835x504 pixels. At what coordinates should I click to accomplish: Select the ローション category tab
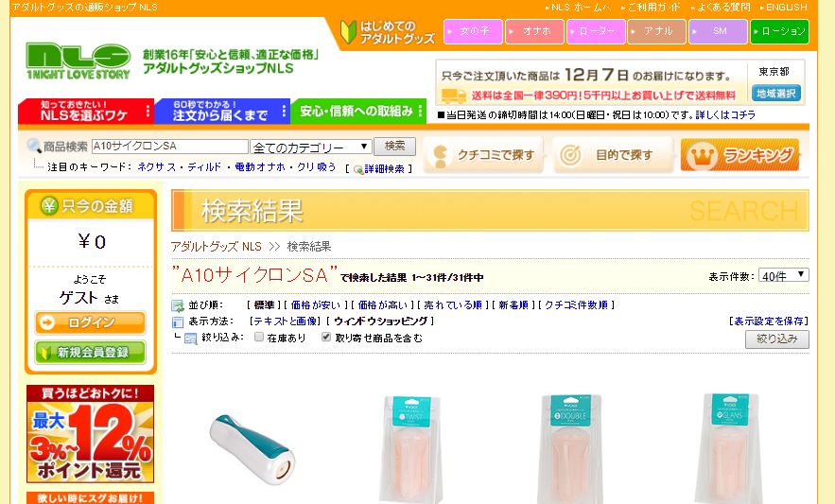tap(779, 31)
